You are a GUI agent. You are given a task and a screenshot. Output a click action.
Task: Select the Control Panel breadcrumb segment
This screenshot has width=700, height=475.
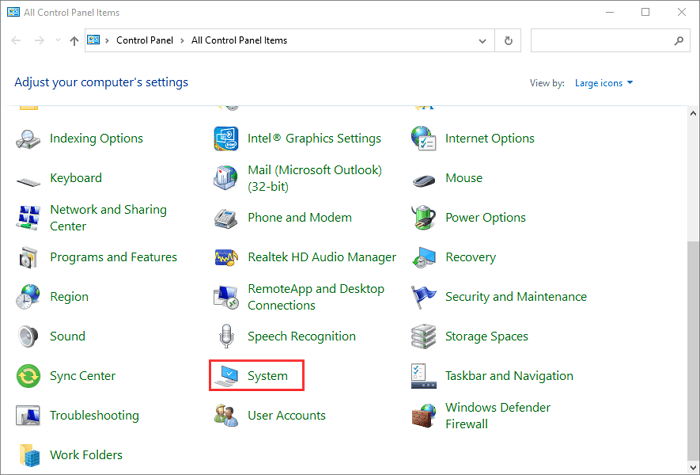(x=143, y=41)
